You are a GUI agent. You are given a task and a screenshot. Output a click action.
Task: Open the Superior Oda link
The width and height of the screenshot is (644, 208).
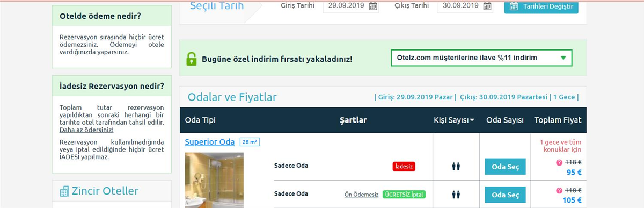[x=210, y=142]
